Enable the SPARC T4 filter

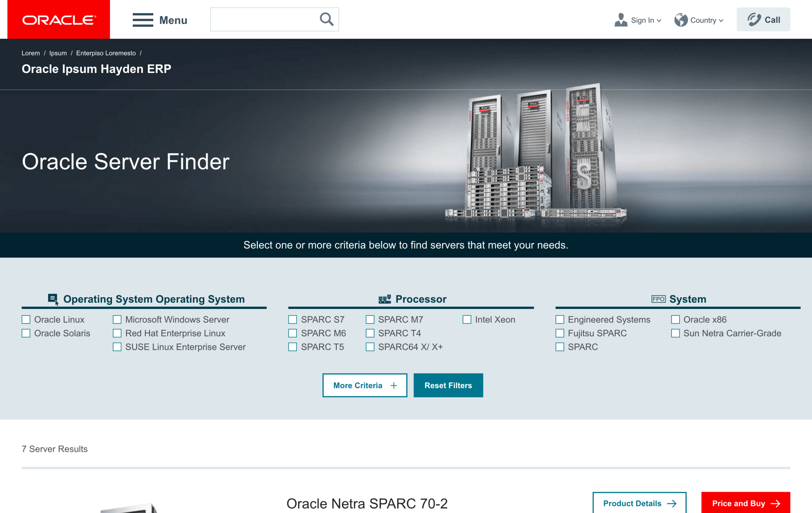pyautogui.click(x=370, y=333)
